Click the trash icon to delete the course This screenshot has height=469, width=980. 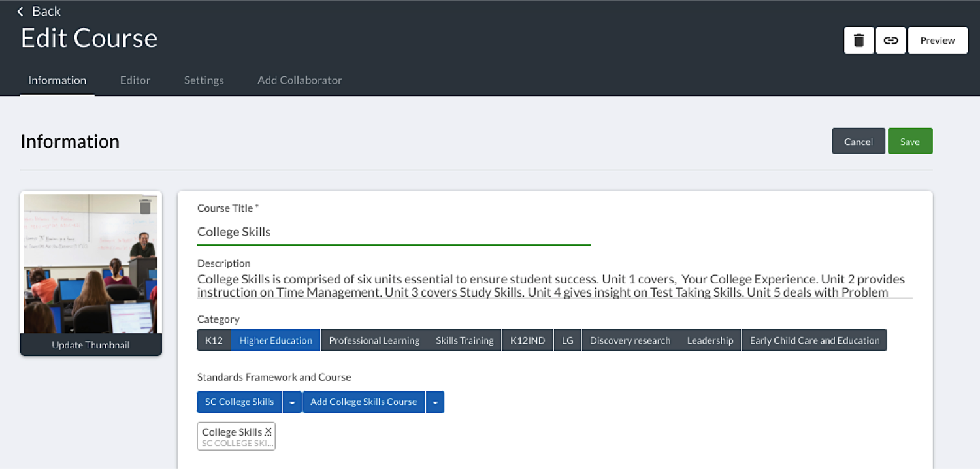[x=858, y=40]
